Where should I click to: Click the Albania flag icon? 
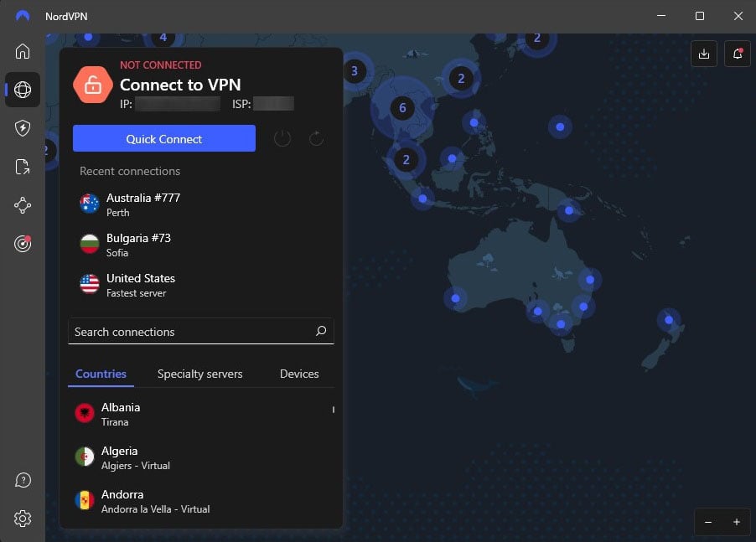85,413
